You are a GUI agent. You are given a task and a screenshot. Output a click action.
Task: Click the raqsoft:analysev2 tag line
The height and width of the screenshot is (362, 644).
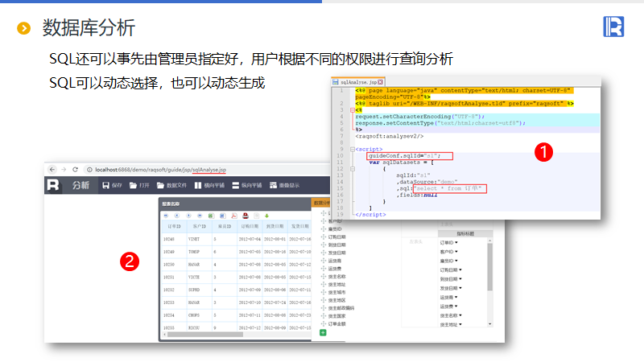[x=390, y=136]
